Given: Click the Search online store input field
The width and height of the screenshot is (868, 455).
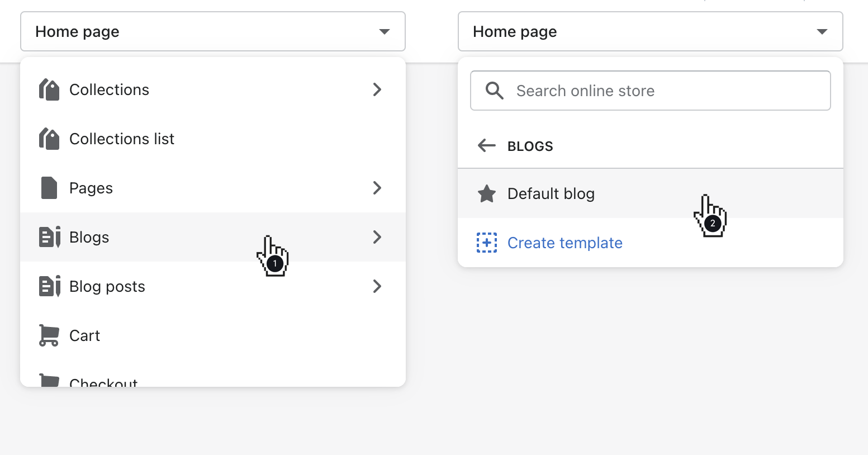Looking at the screenshot, I should point(615,90).
